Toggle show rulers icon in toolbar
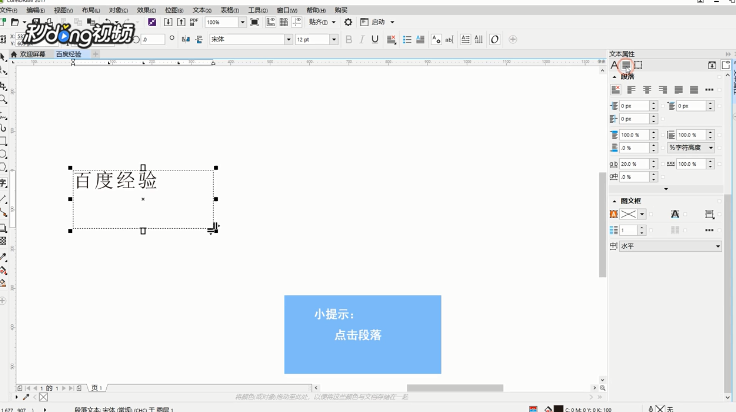Screen dimensions: 736x412 point(271,22)
